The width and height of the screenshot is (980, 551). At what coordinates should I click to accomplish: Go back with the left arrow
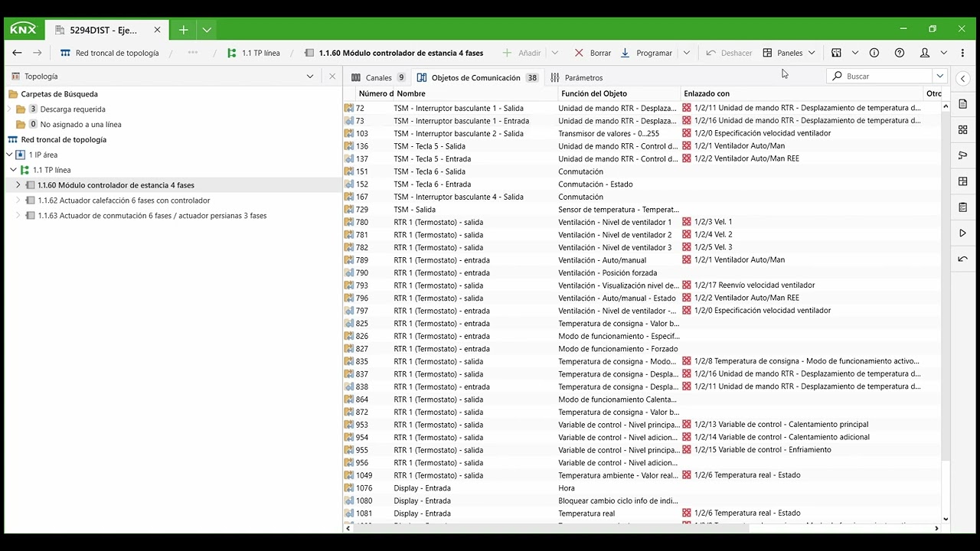tap(17, 53)
